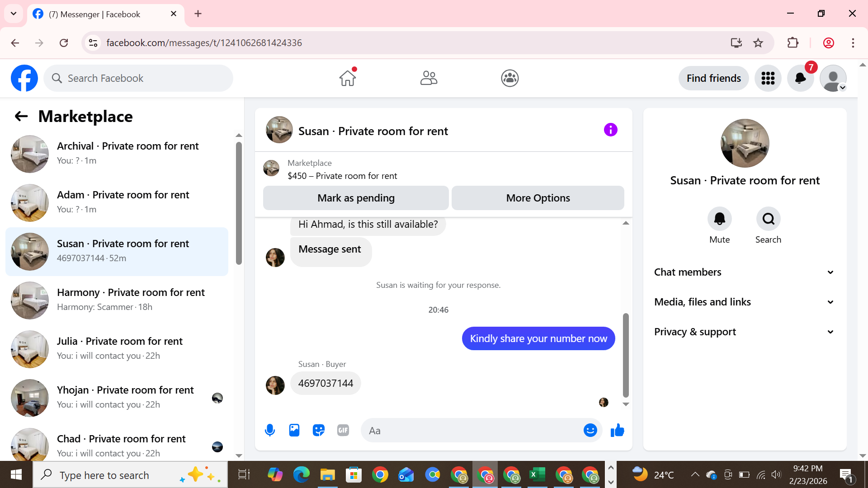Open emoji picker in message box
The height and width of the screenshot is (488, 868).
tap(590, 430)
